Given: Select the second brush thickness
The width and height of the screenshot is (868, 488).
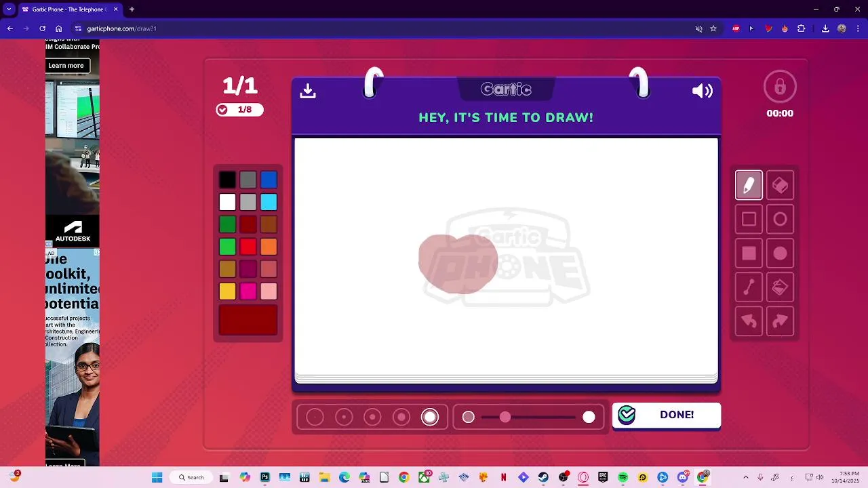Looking at the screenshot, I should (x=344, y=417).
